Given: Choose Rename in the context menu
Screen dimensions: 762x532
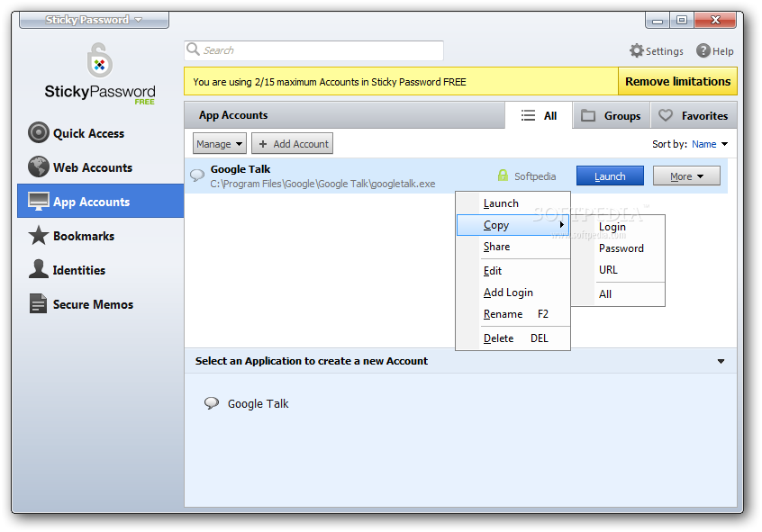Looking at the screenshot, I should 513,314.
